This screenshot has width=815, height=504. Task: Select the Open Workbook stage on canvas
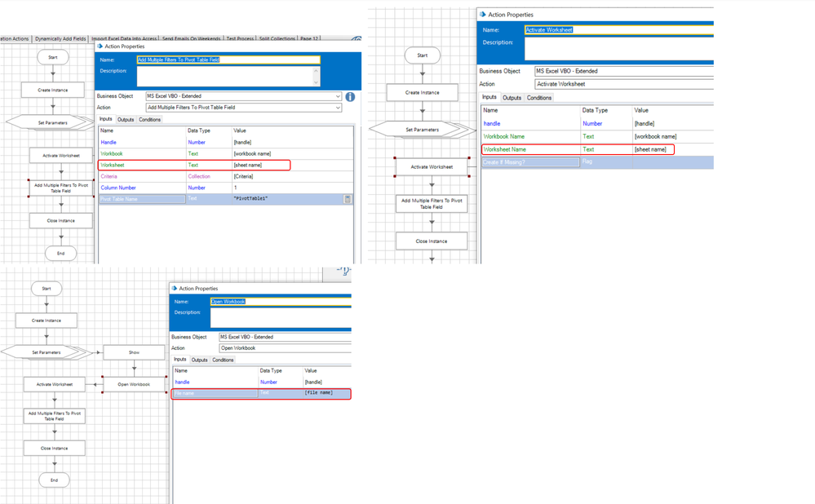134,384
